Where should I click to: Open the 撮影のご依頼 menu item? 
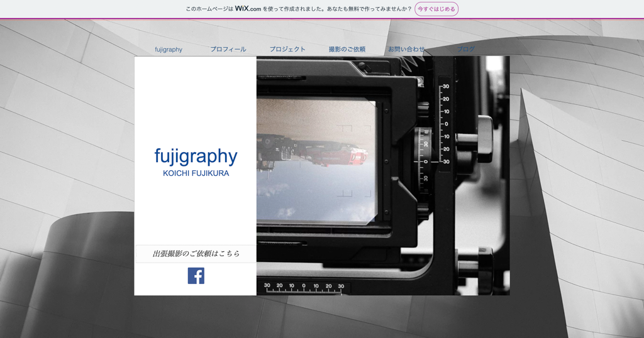pyautogui.click(x=347, y=49)
